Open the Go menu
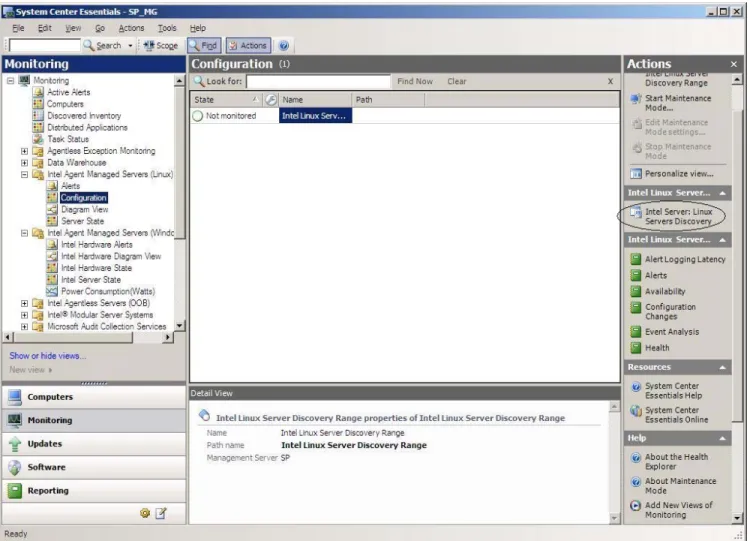 [100, 28]
